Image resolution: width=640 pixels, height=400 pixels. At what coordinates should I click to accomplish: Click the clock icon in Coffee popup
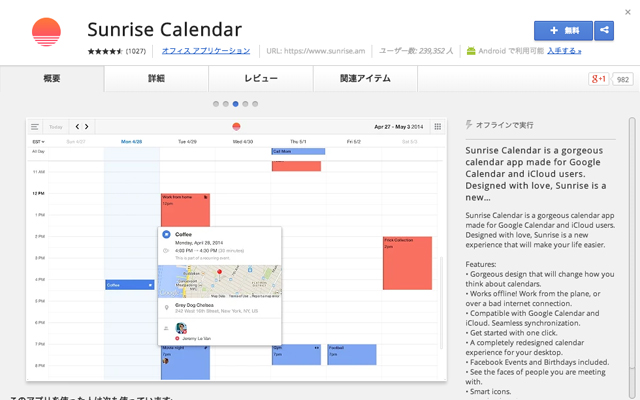click(x=166, y=251)
